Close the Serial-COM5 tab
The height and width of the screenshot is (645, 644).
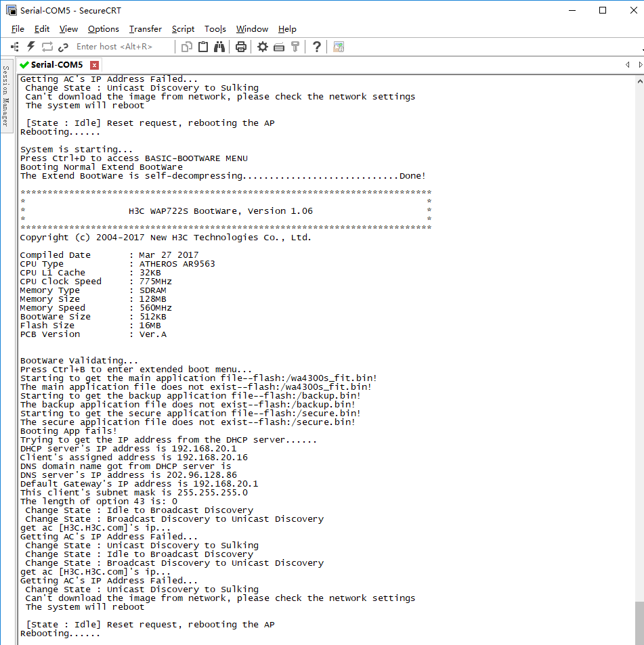pos(95,65)
